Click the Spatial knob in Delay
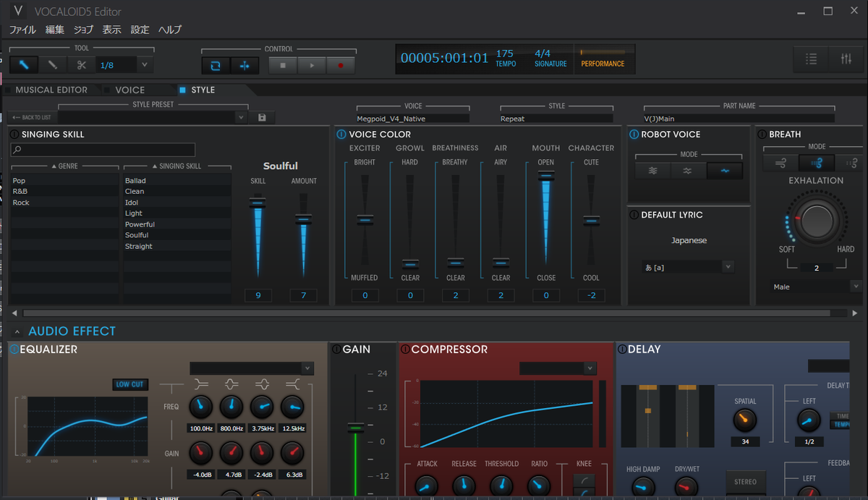Screen dimensions: 868x500 click(744, 420)
